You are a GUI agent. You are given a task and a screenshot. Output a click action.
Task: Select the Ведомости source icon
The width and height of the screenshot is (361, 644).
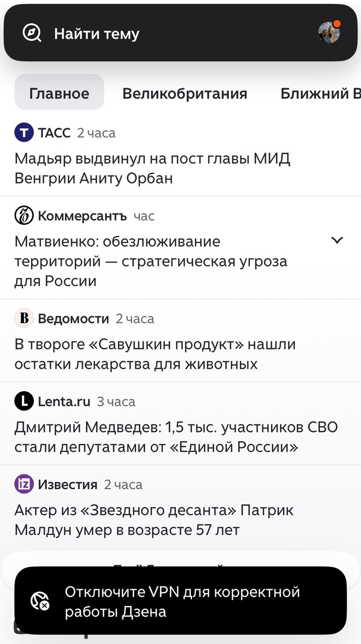point(24,318)
